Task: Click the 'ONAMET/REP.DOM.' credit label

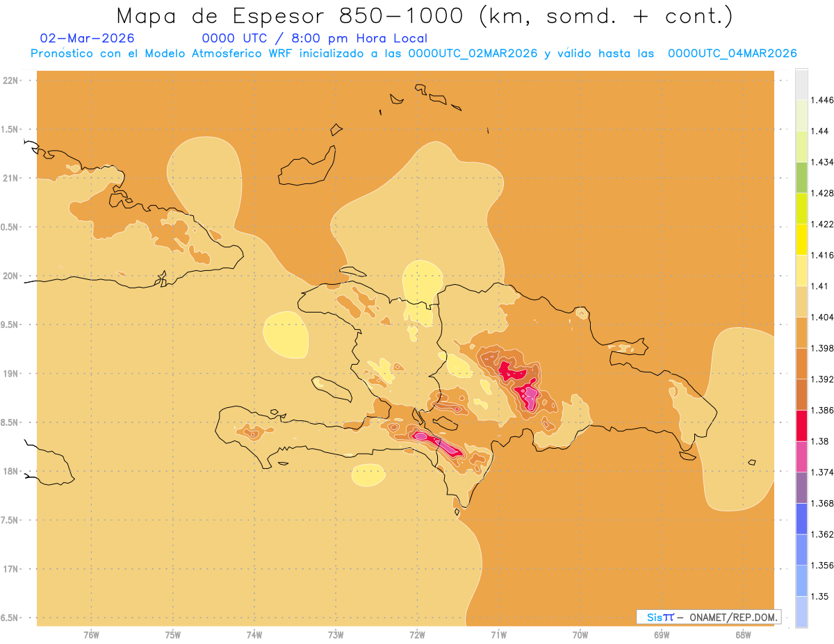Action: pos(733,617)
